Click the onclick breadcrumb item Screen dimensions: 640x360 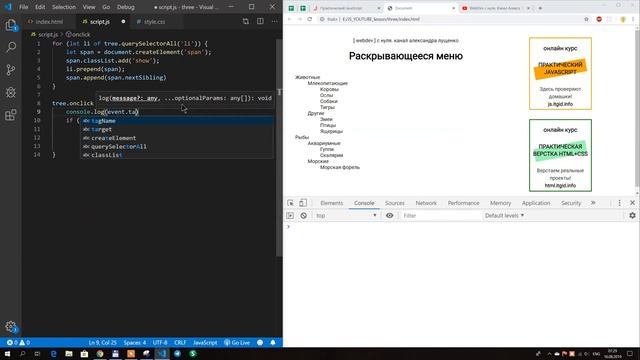pyautogui.click(x=78, y=35)
